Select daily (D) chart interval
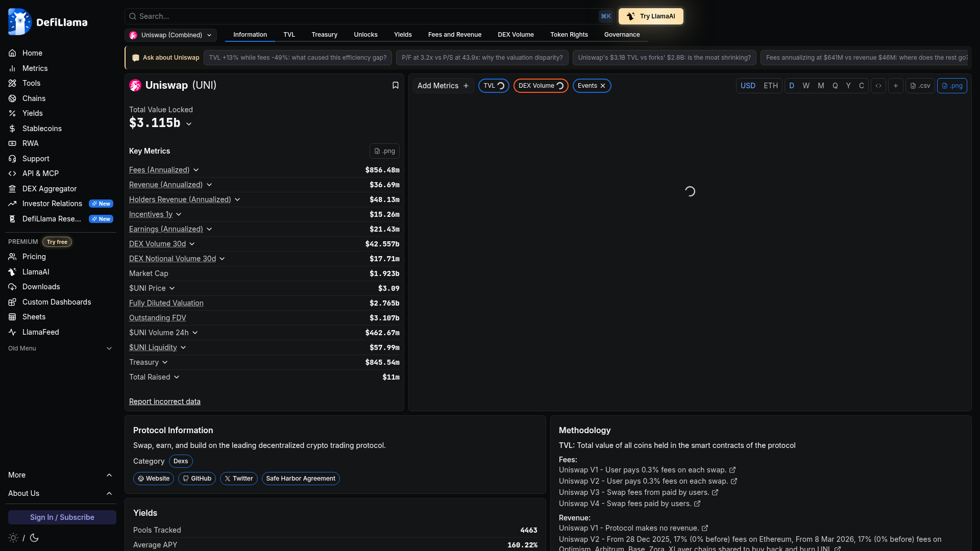Screen dimensions: 980x551 [792, 86]
